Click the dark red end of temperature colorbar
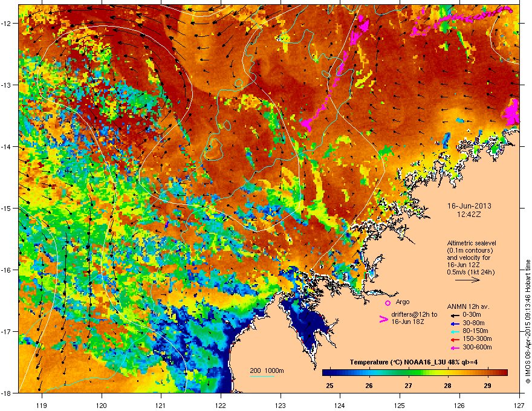Screen dimensions: 532x411 click(x=504, y=373)
